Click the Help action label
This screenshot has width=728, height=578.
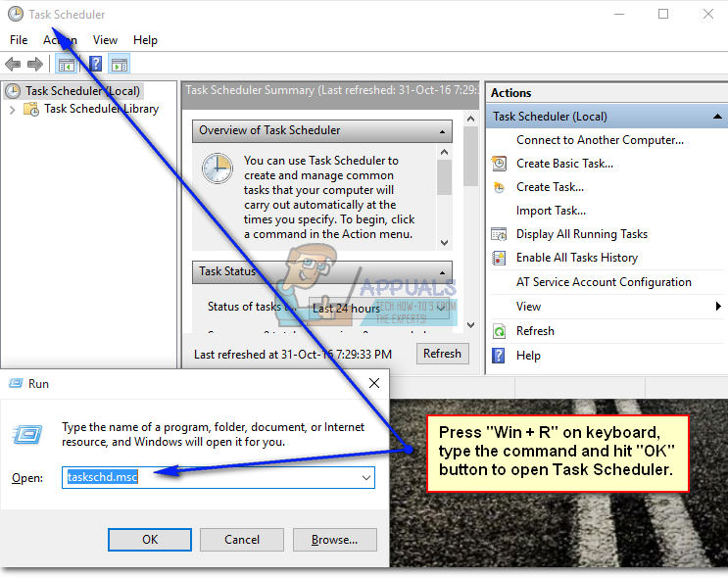tap(528, 356)
